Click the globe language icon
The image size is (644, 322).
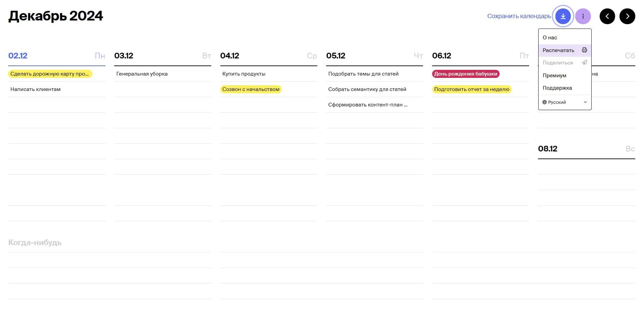point(544,102)
